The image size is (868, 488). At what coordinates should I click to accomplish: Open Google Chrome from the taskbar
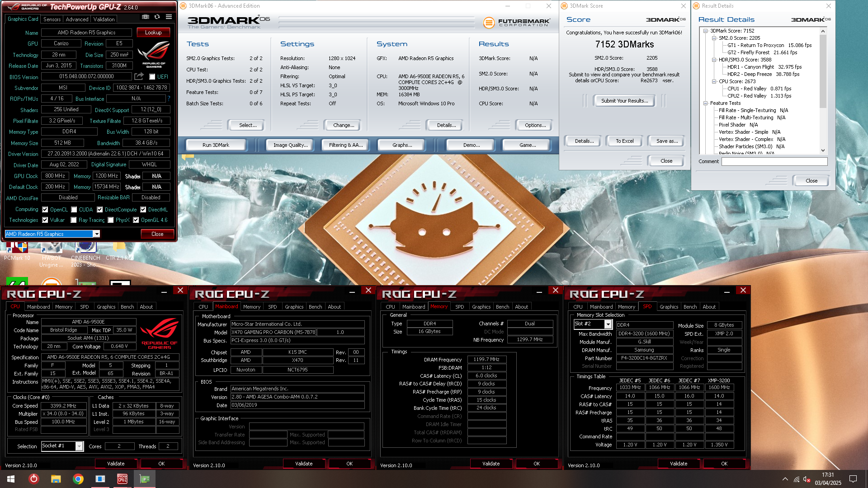point(78,479)
